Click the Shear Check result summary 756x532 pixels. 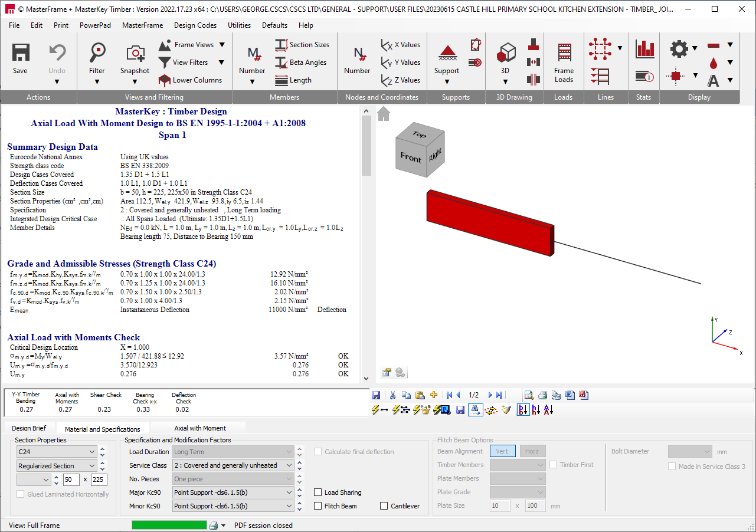click(105, 402)
